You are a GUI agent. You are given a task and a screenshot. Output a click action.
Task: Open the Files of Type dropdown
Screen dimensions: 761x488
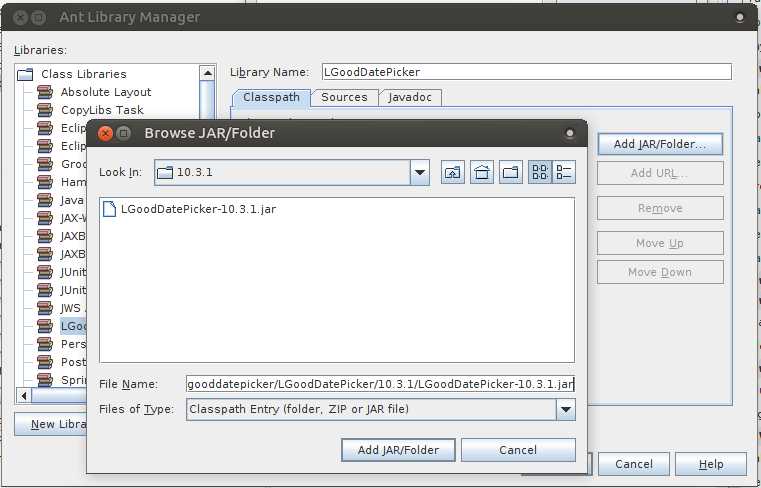tap(566, 409)
